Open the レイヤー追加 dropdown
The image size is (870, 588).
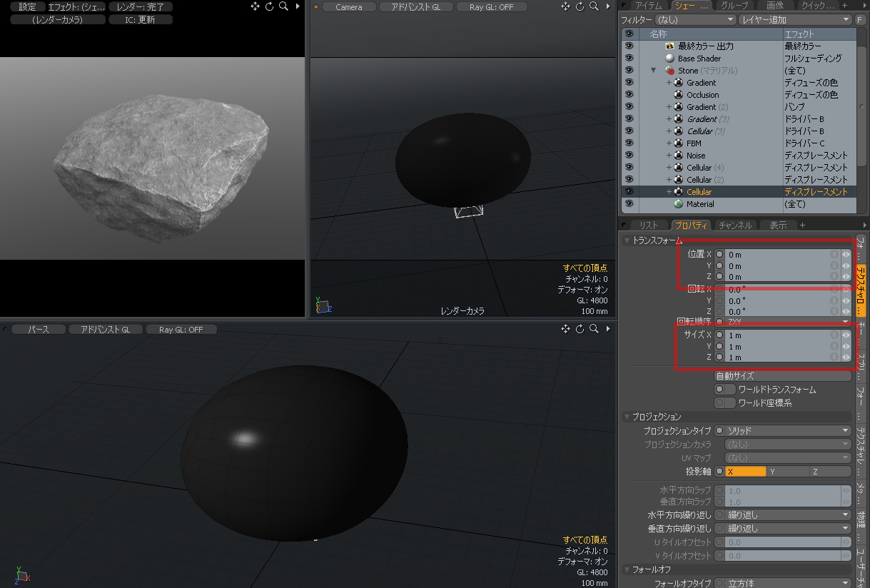[795, 20]
